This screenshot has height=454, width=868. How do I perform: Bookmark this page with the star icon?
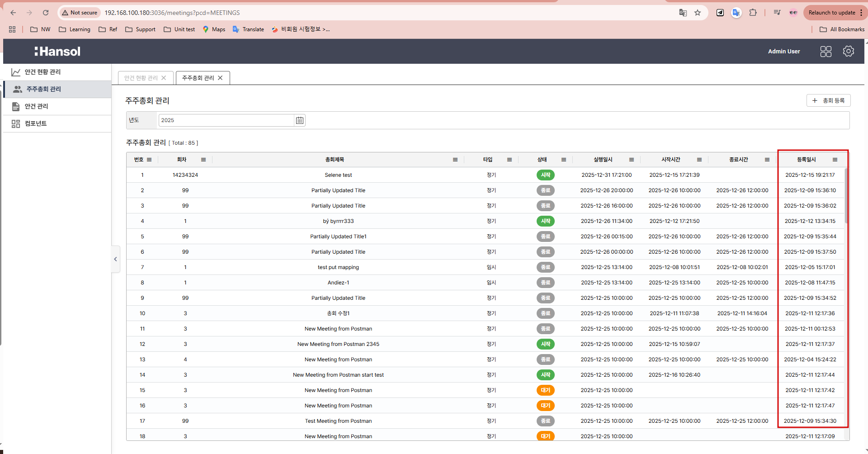tap(698, 13)
